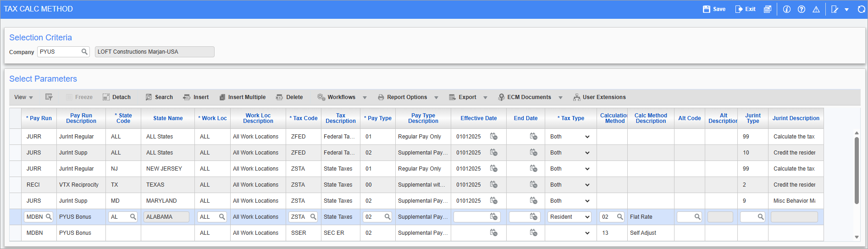Expand the Report Options dropdown arrow
This screenshot has height=249, width=868.
(436, 98)
